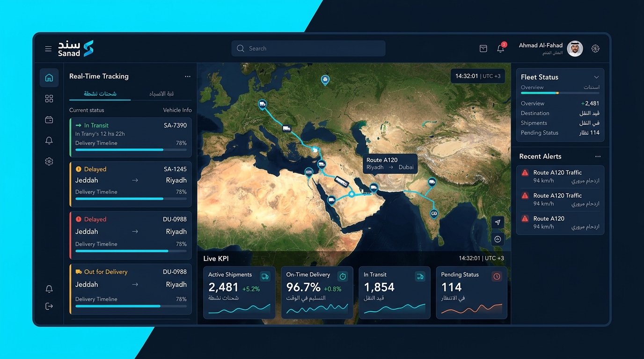Expand the Fleet Status chevron
Image resolution: width=644 pixels, height=359 pixels.
596,77
